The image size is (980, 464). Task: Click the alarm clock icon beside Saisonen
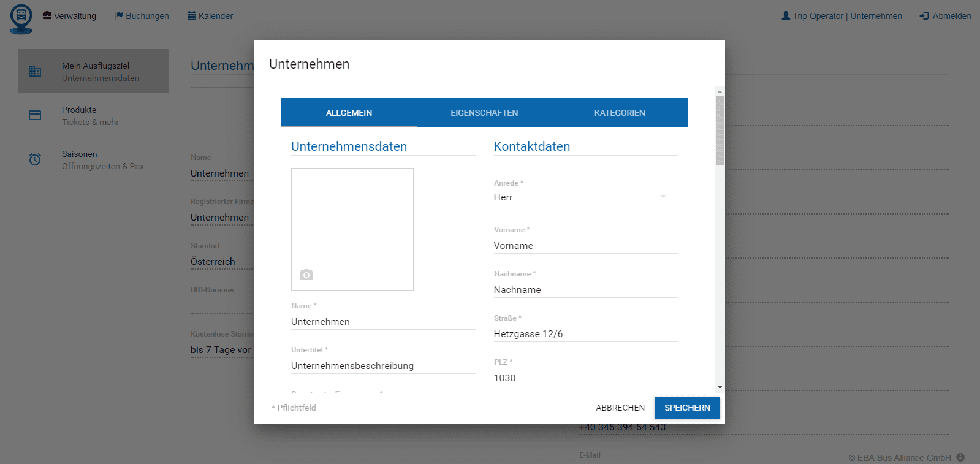coord(35,159)
